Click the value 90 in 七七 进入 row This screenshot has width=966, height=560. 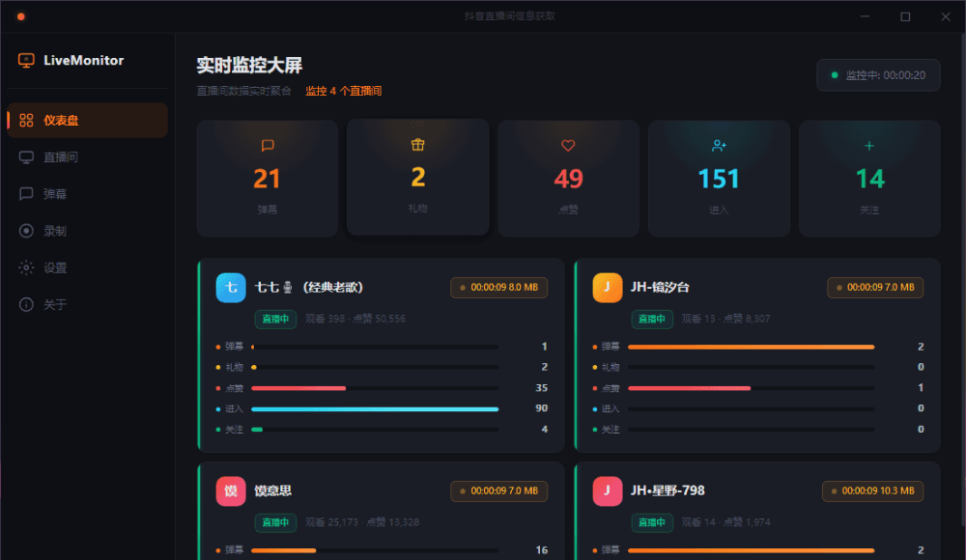point(542,408)
